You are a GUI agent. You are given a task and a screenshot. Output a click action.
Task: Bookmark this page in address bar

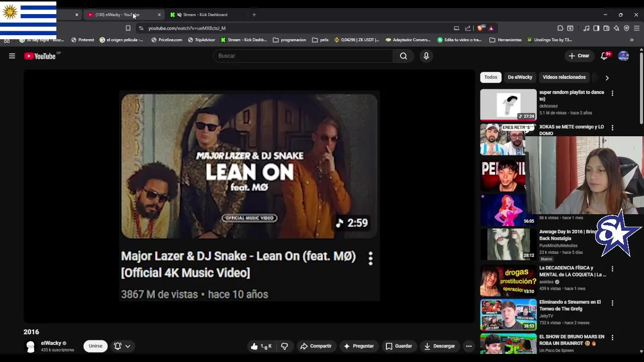pos(128,28)
